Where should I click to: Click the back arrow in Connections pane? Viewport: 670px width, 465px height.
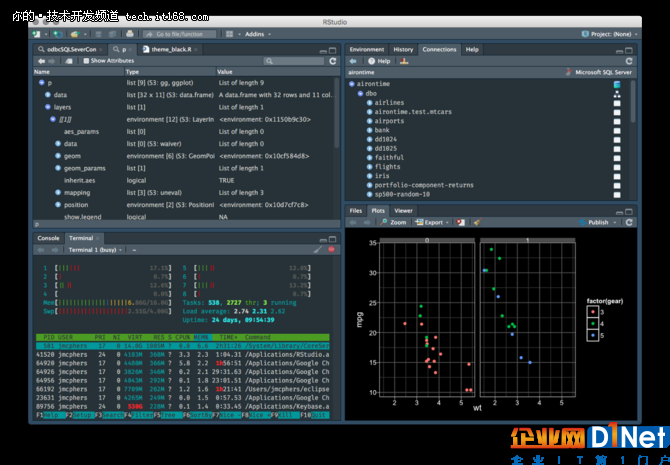(353, 62)
